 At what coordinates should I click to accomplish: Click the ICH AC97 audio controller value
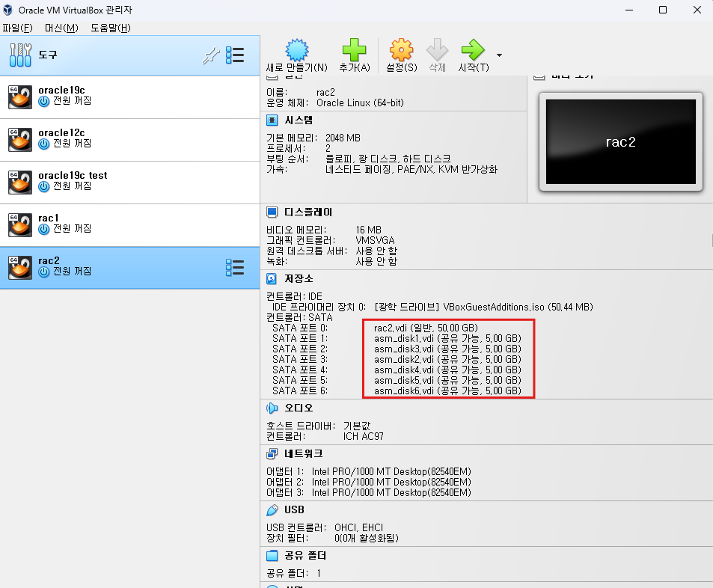[364, 437]
